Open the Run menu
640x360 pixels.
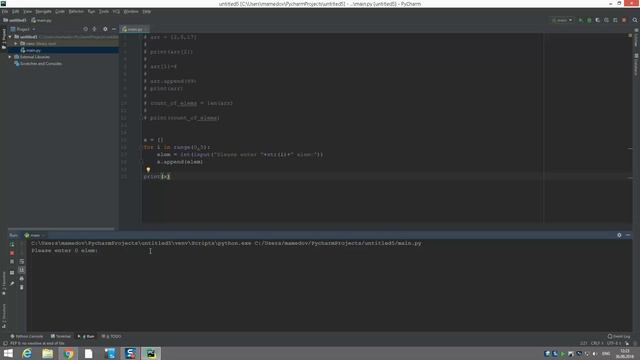[x=91, y=11]
